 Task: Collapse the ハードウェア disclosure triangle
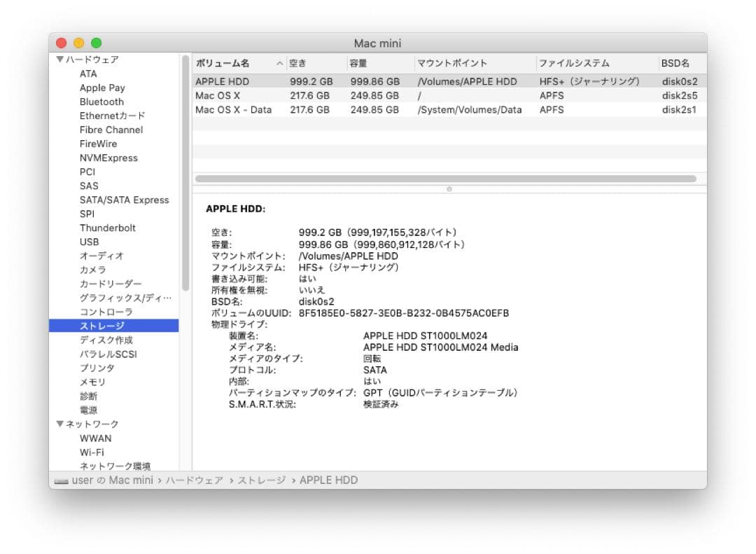[x=62, y=60]
